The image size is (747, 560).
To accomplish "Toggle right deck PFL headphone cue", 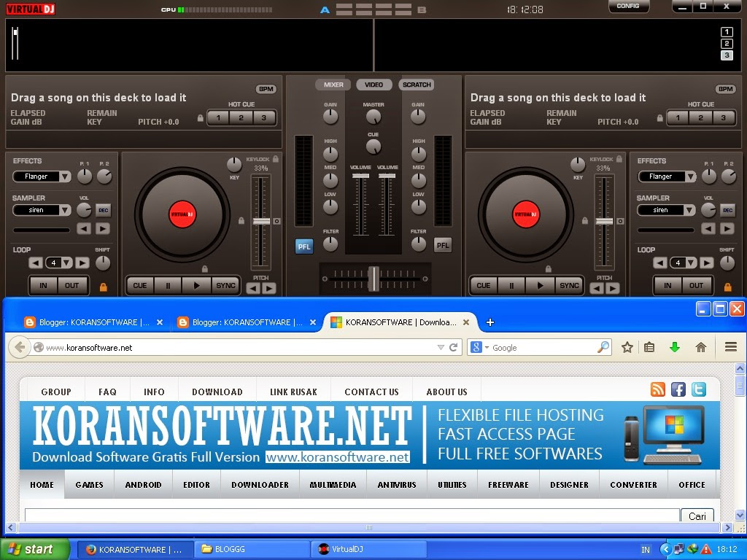I will pos(443,246).
